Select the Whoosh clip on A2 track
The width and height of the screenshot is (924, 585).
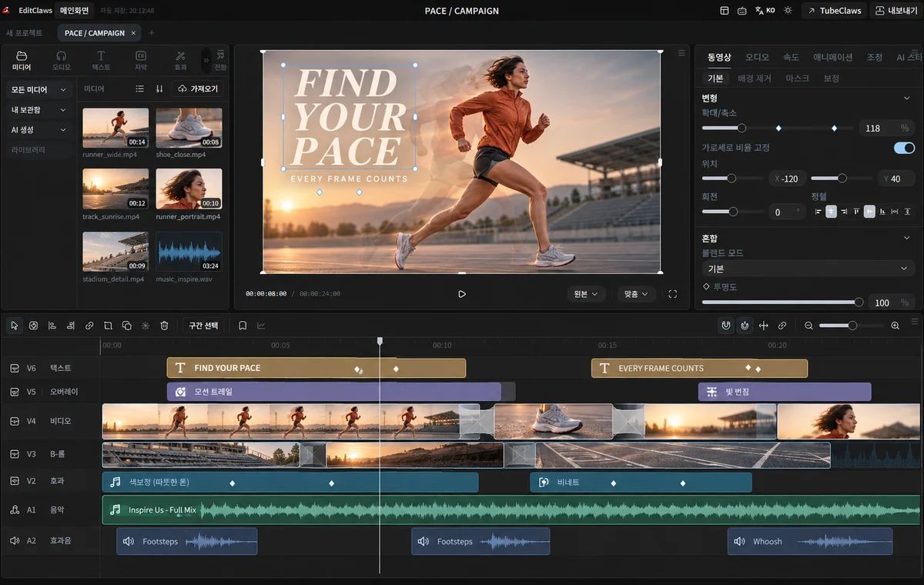coord(809,541)
